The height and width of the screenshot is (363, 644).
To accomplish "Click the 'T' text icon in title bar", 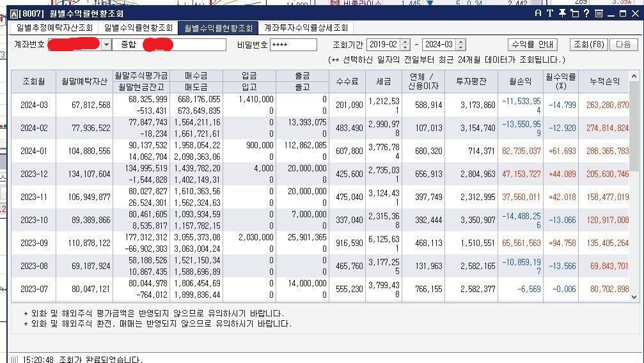I will 550,13.
